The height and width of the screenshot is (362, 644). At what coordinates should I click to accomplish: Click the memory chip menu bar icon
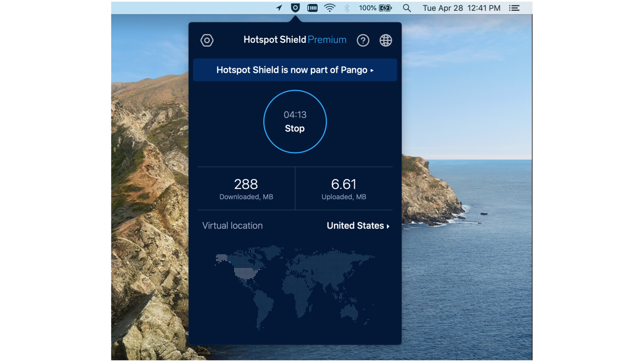[x=312, y=8]
